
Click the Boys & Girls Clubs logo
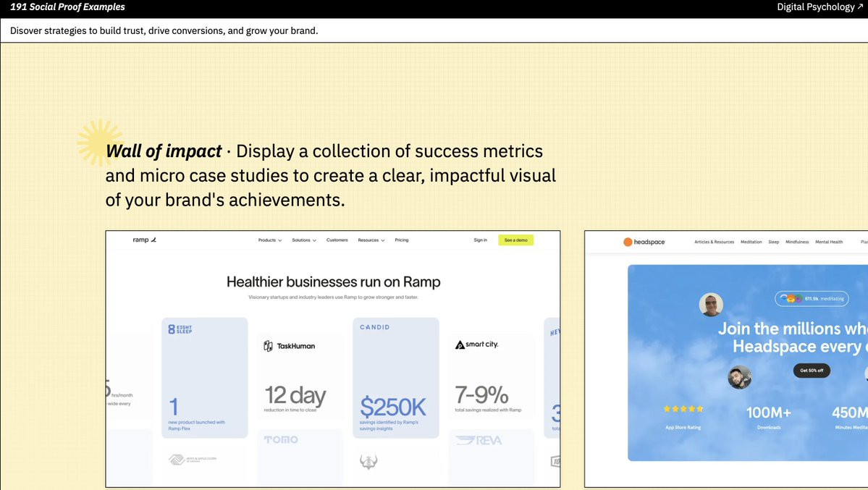193,460
